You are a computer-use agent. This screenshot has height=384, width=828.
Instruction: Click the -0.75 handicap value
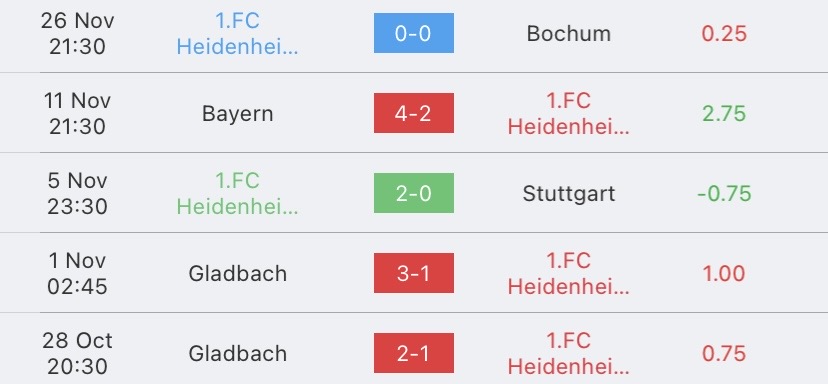click(724, 194)
